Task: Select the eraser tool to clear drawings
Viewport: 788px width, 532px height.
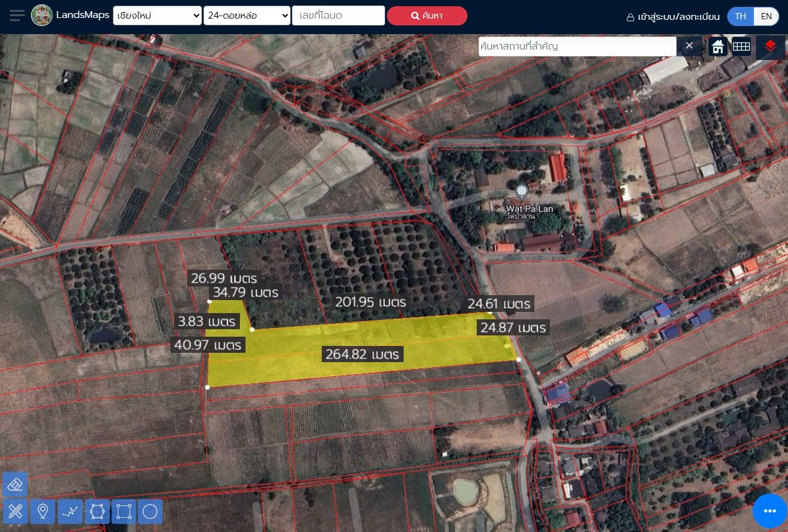Action: tap(15, 484)
